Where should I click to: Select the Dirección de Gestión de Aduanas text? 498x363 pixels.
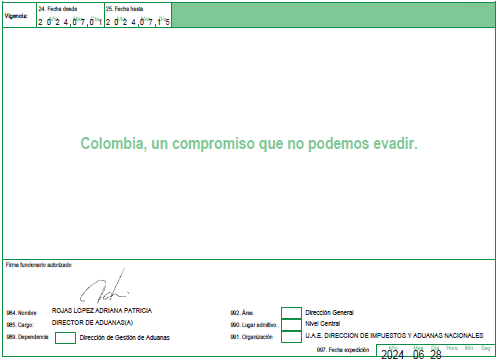pos(125,338)
